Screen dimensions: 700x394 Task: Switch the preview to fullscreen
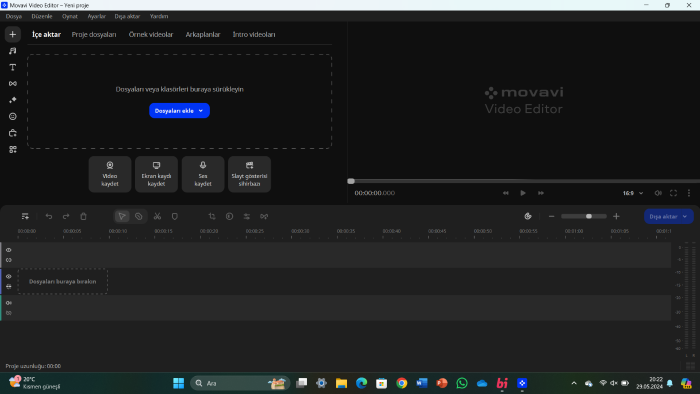[673, 193]
